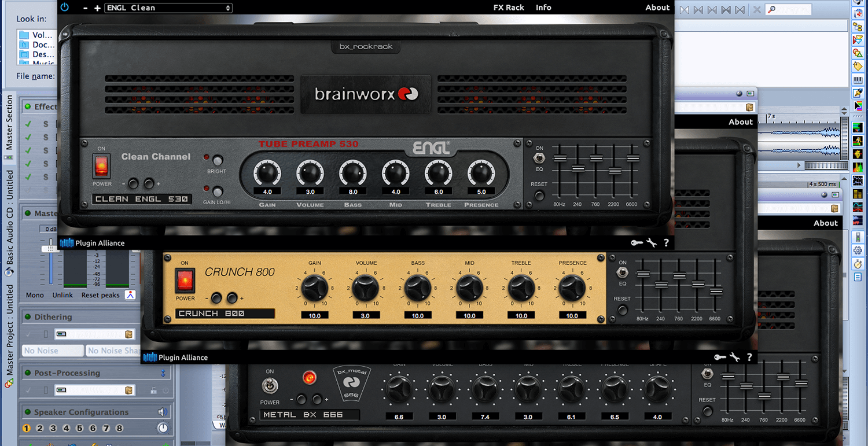Open the FX Rack menu

(x=509, y=7)
